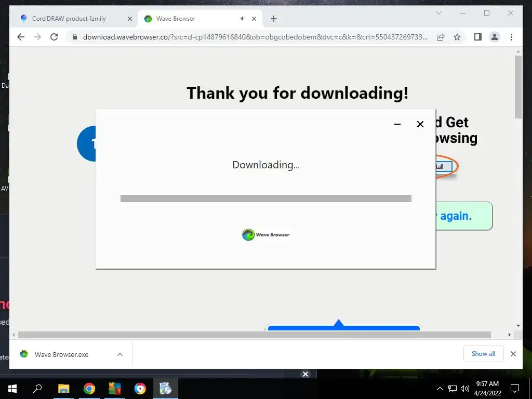Expand the Wave Browser.exe download options
The height and width of the screenshot is (399, 532).
click(x=120, y=354)
